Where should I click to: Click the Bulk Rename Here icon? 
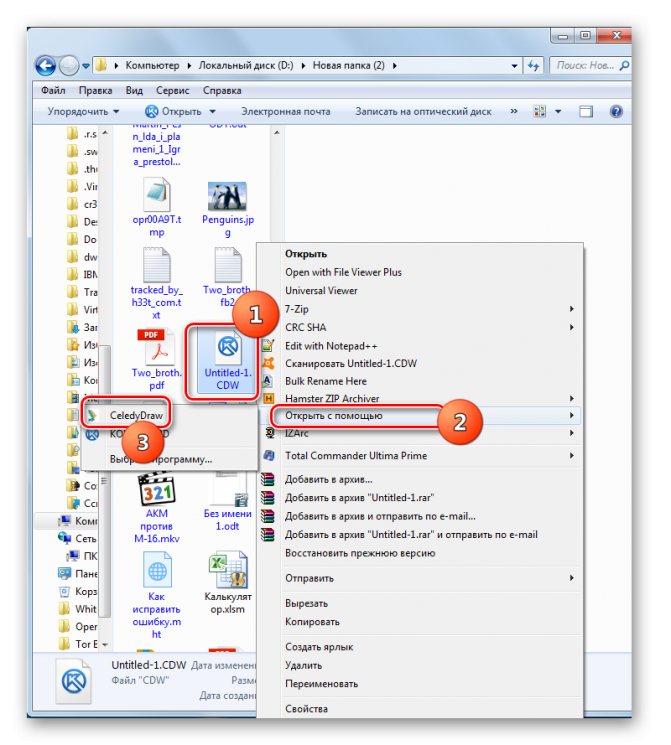[x=268, y=381]
